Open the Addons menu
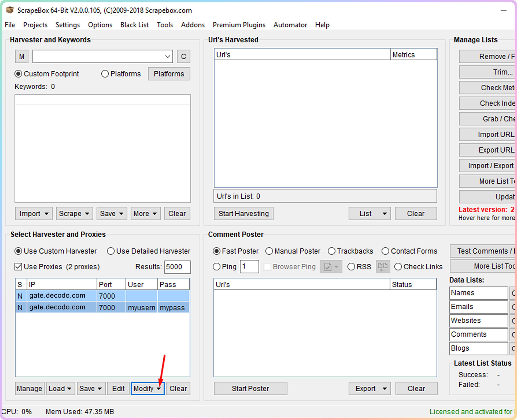This screenshot has width=517, height=420. pyautogui.click(x=193, y=25)
